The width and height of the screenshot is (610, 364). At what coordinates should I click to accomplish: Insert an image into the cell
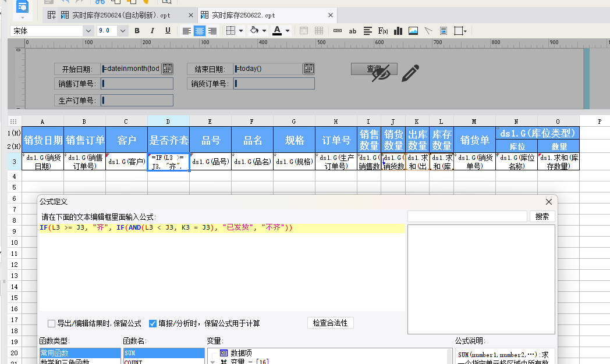pos(413,31)
